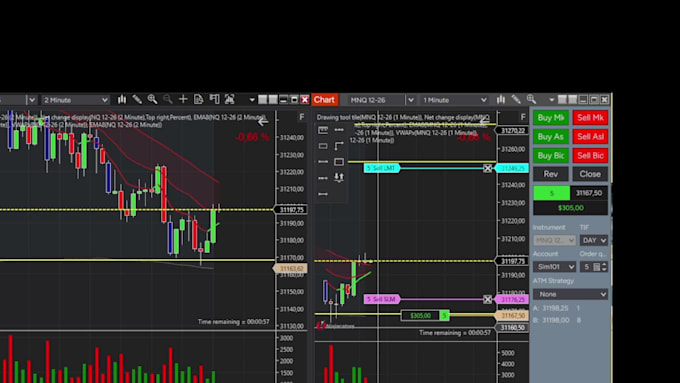Click the Rev reverse position button

click(x=551, y=174)
